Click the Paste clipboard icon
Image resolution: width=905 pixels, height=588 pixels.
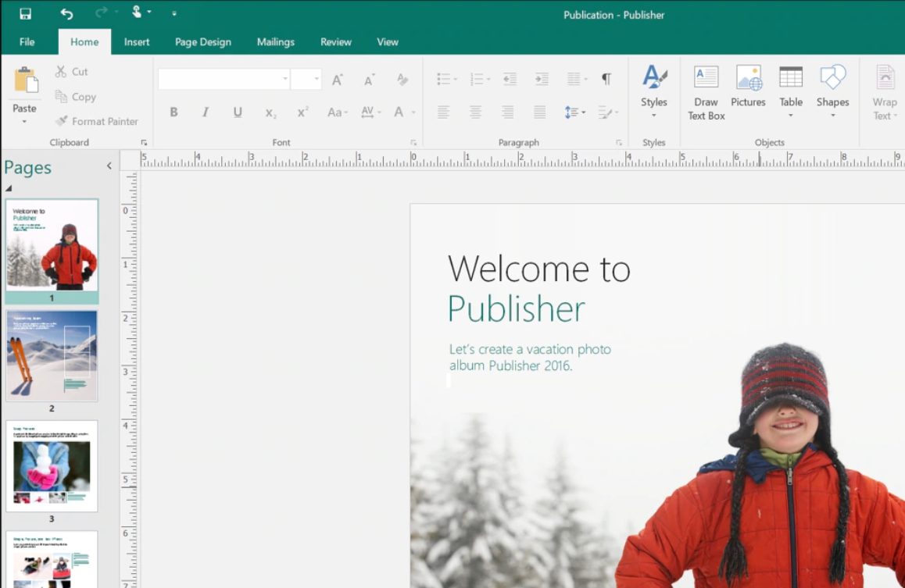25,80
